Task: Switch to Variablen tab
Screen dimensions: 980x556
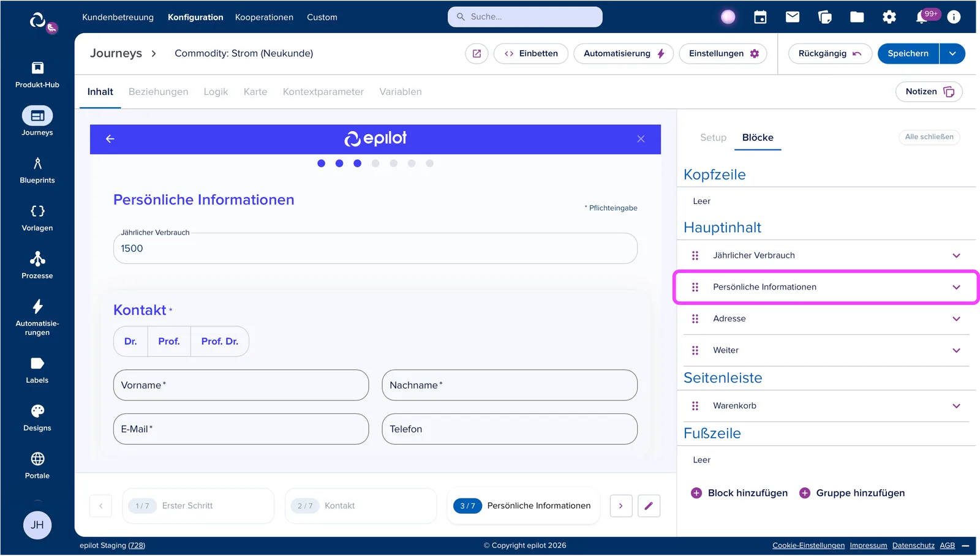Action: (401, 92)
